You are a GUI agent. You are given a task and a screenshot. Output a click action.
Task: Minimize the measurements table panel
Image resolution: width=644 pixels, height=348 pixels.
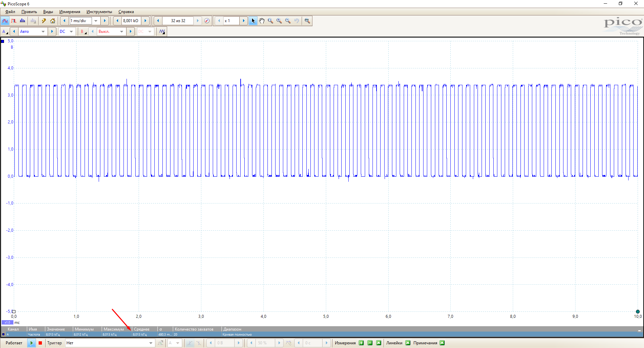[639, 331]
